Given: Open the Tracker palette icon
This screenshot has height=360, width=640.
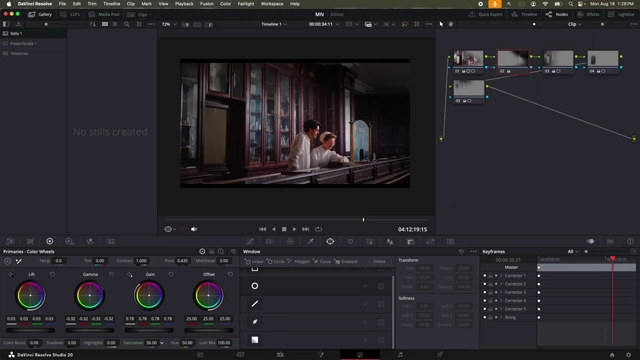Looking at the screenshot, I should click(x=350, y=242).
